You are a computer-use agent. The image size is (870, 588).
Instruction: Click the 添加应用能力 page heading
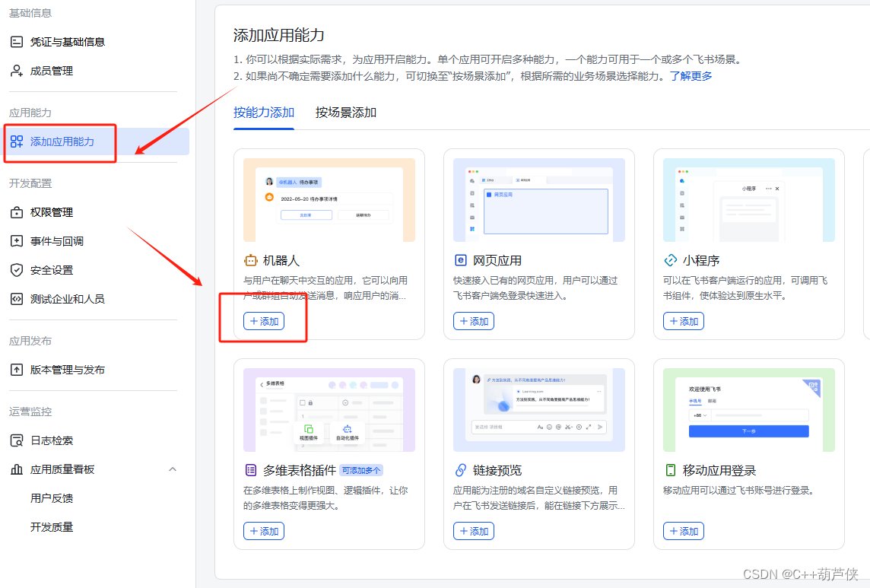coord(278,36)
